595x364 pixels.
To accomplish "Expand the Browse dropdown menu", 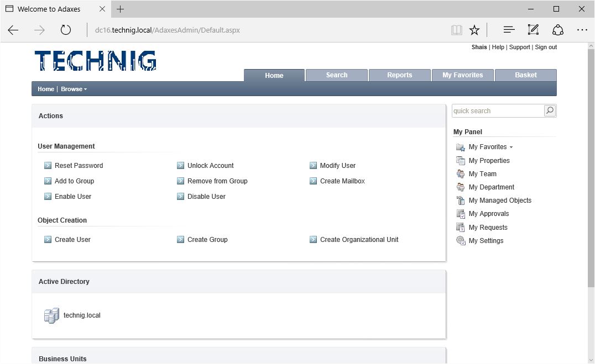I will coord(74,89).
